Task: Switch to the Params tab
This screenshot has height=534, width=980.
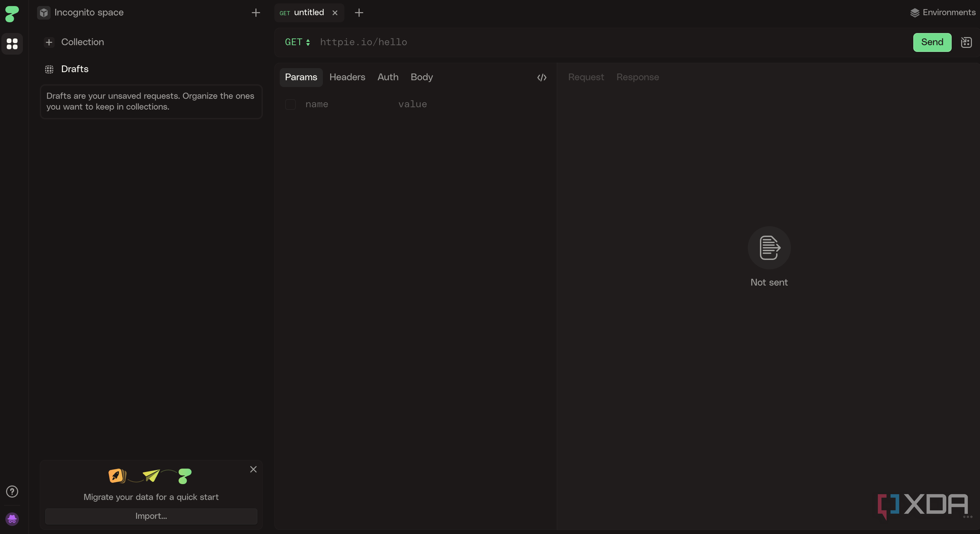Action: pyautogui.click(x=301, y=77)
